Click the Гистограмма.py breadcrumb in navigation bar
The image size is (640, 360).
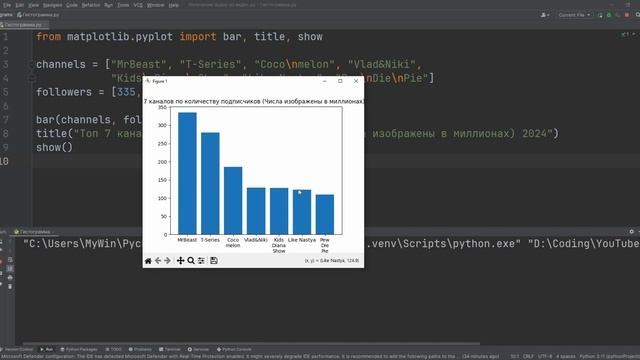(x=38, y=15)
